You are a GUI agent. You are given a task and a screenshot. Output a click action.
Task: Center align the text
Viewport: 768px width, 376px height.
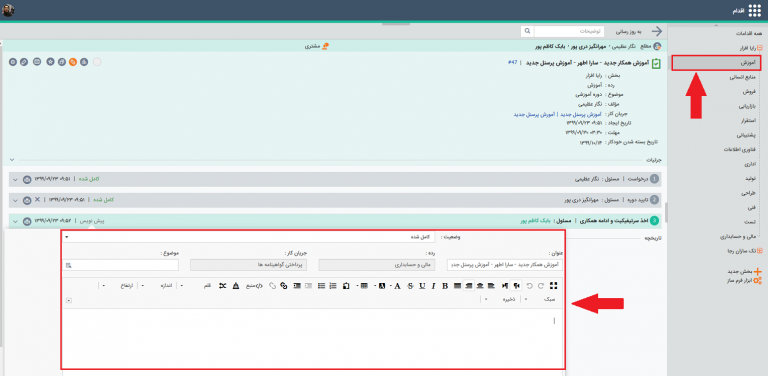[x=480, y=285]
